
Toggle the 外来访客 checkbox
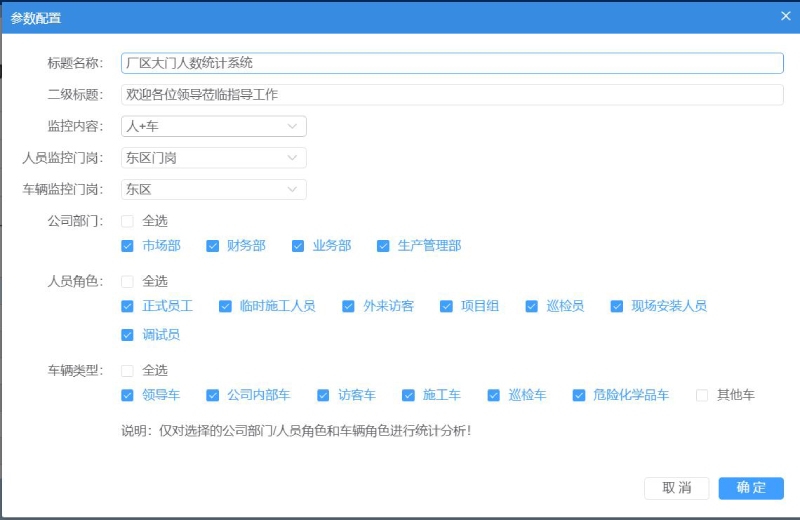pos(348,306)
